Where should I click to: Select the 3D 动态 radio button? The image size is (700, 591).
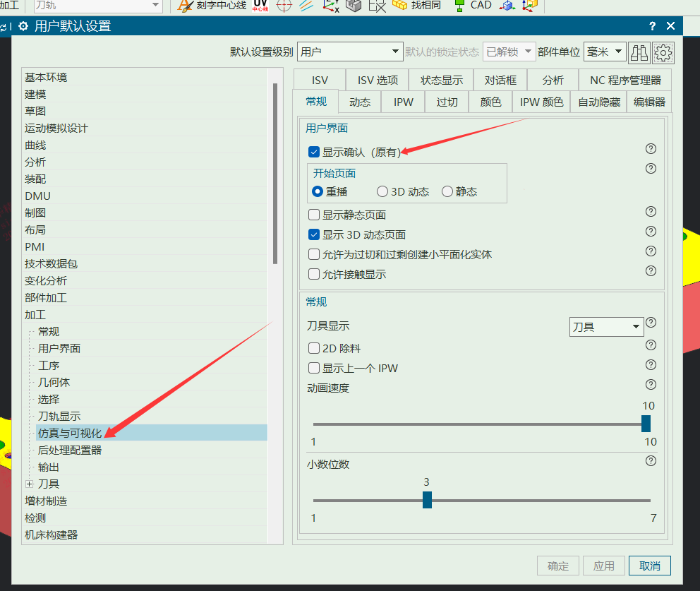point(382,191)
